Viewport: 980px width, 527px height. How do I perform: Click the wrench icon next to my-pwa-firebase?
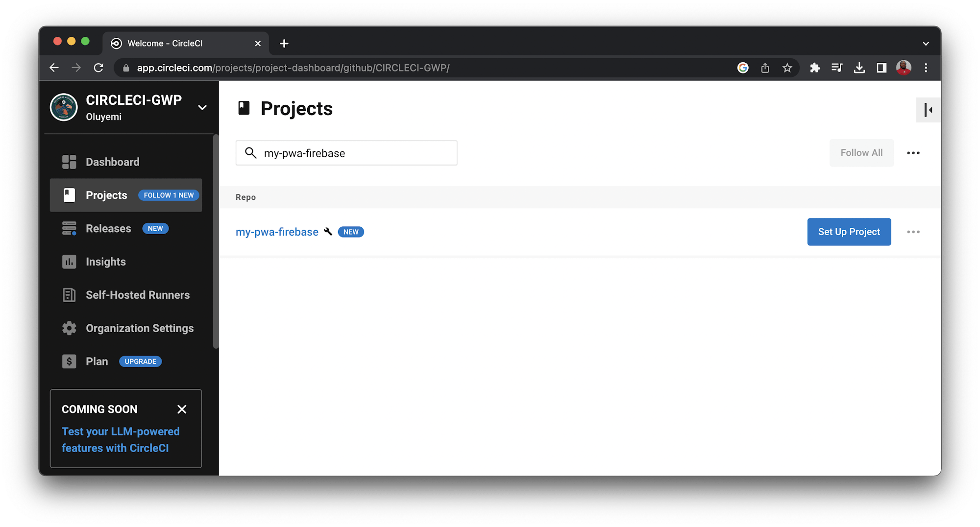(328, 232)
